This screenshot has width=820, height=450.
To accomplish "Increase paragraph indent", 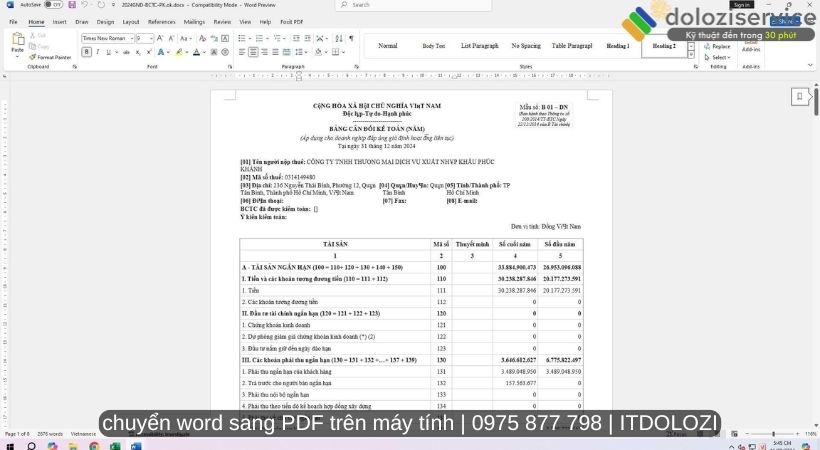I will 308,39.
